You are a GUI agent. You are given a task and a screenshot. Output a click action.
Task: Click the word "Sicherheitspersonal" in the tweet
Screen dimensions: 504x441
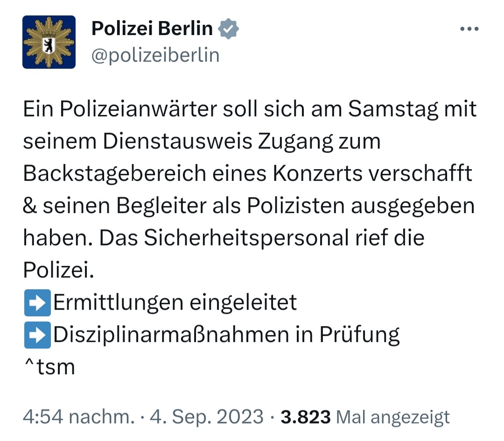point(246,238)
